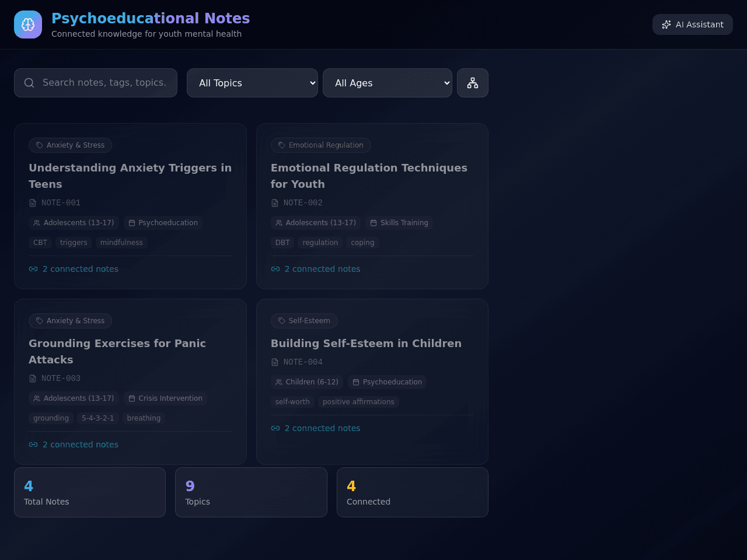Click the Total Notes stat card
This screenshot has width=747, height=560.
pos(90,492)
